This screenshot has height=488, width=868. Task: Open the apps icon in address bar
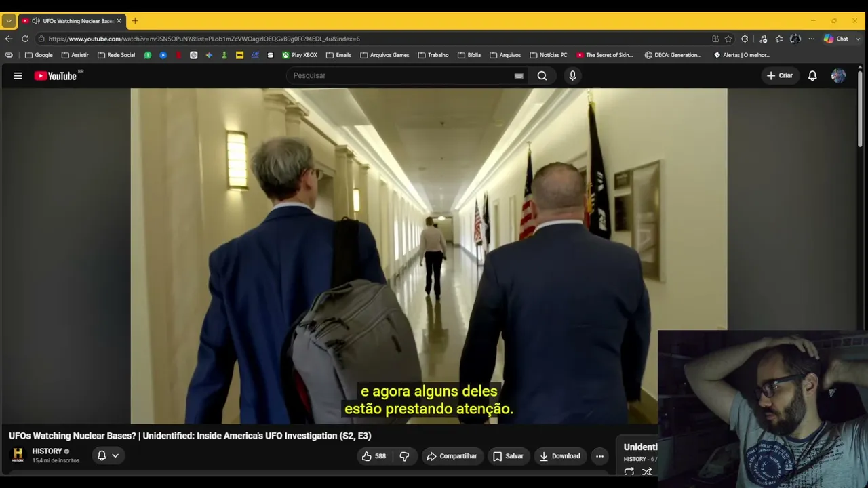pyautogui.click(x=715, y=39)
